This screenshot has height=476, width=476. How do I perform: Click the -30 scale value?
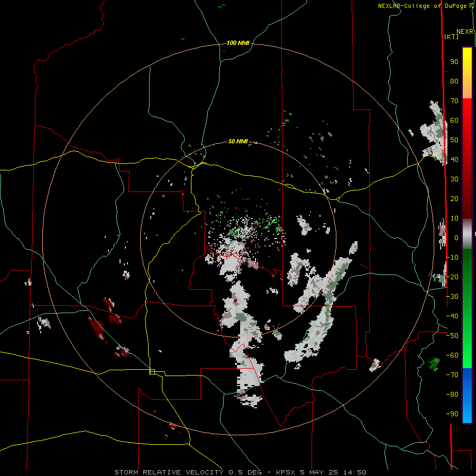(452, 297)
